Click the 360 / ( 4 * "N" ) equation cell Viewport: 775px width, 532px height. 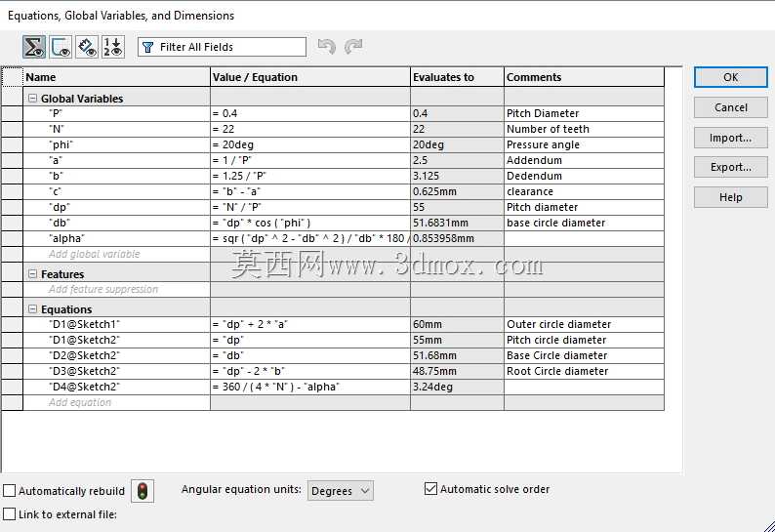(x=310, y=387)
